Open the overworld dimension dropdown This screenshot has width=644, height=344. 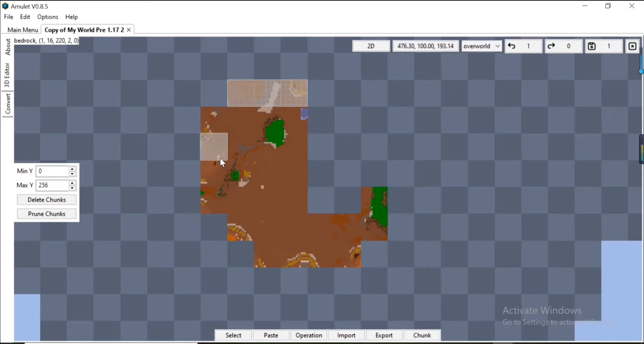[482, 46]
